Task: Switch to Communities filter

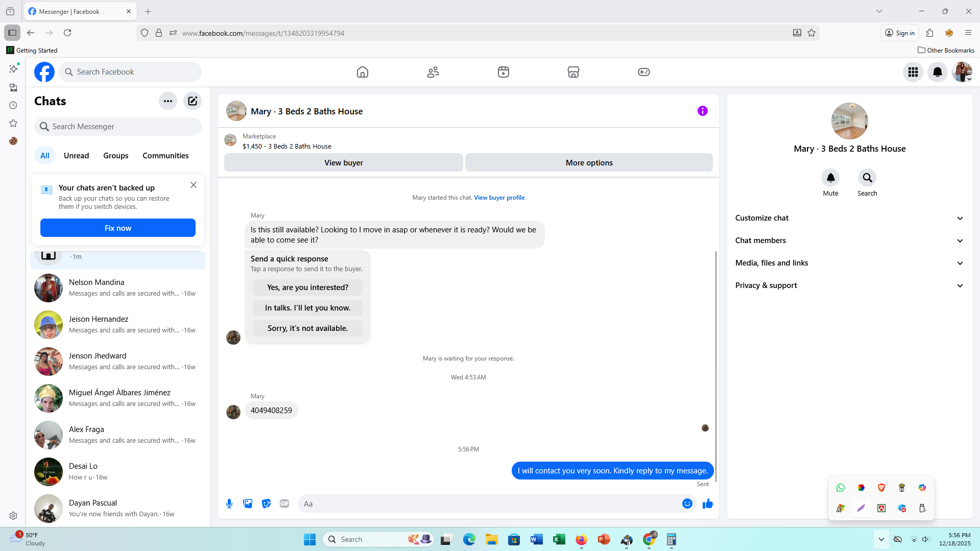Action: pos(165,156)
